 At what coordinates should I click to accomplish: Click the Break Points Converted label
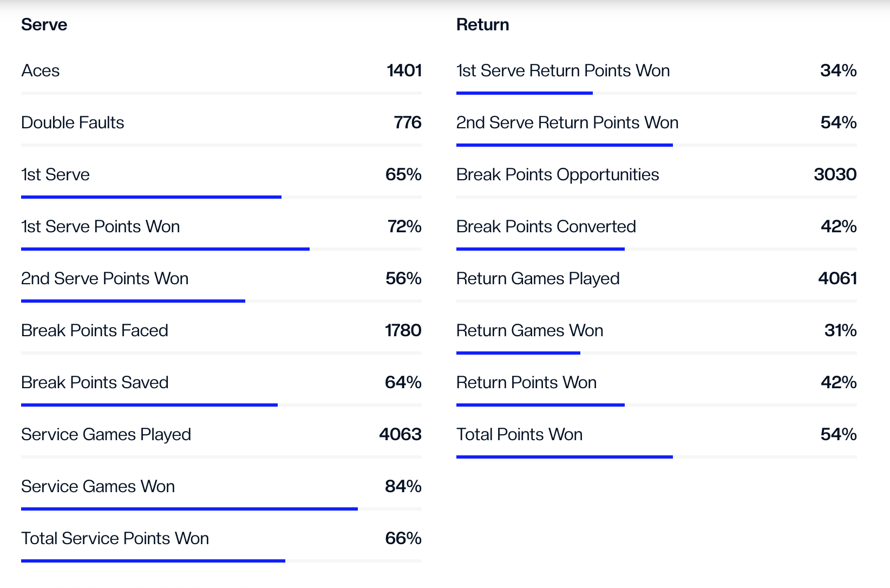point(546,227)
